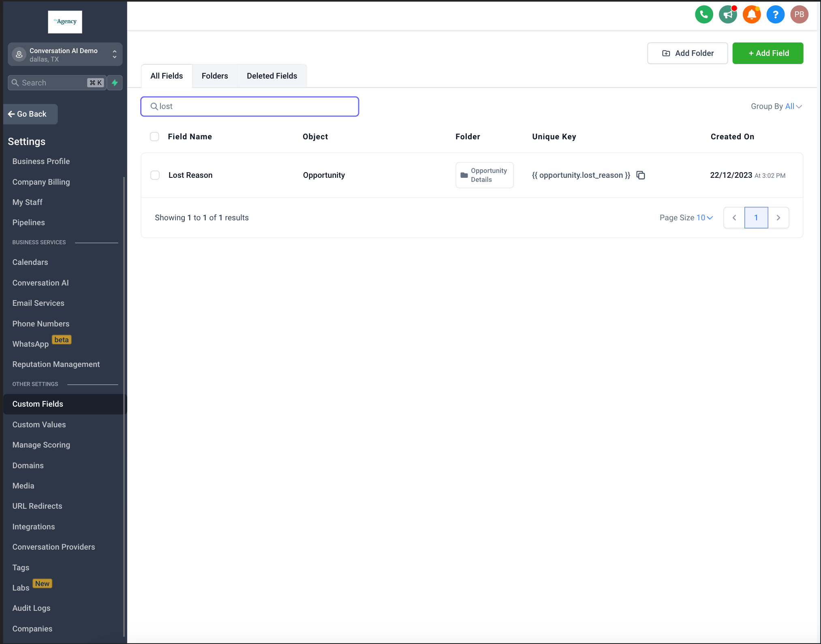The image size is (821, 644).
Task: Select page 1 in pagination
Action: click(756, 218)
